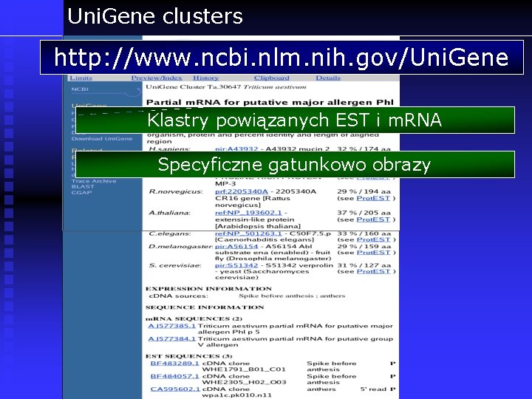Click clone name WHE1791_B01_C01
The height and width of the screenshot is (399, 532).
point(244,369)
